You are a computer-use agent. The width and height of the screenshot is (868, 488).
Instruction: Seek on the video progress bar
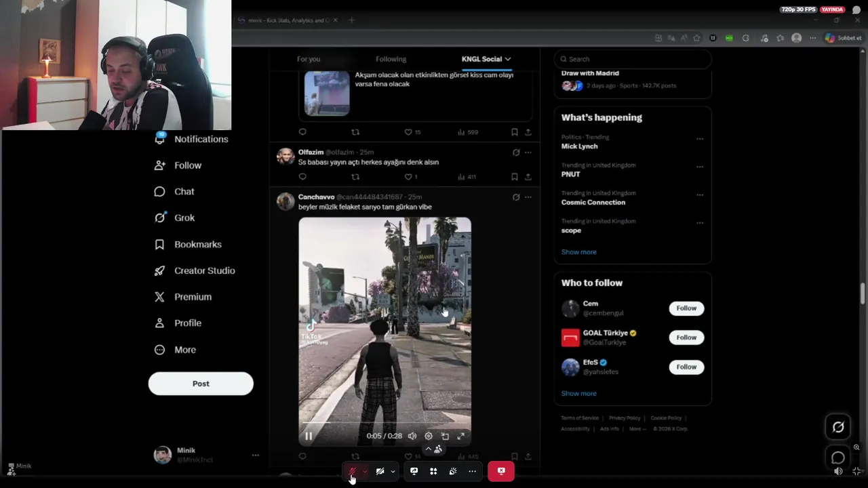[x=384, y=424]
